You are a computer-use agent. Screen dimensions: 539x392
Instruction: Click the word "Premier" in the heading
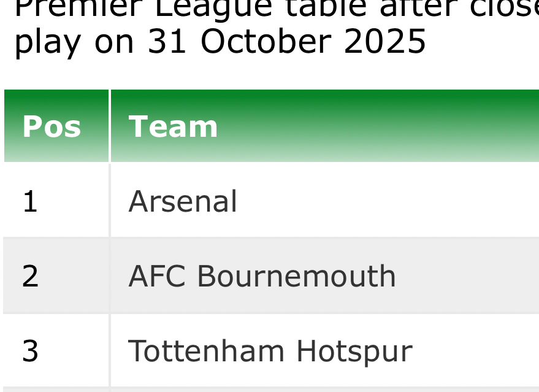pyautogui.click(x=81, y=7)
